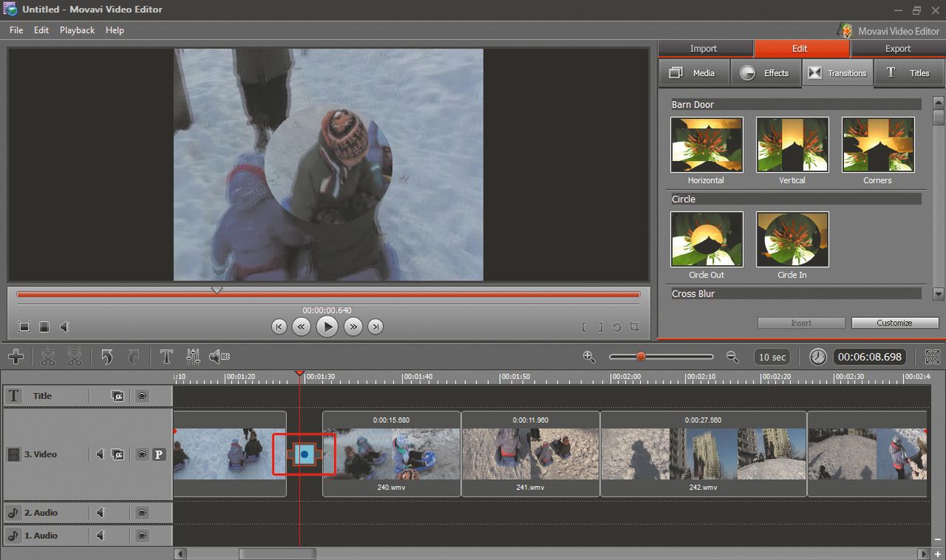
Task: Open the Playback menu
Action: [x=77, y=30]
